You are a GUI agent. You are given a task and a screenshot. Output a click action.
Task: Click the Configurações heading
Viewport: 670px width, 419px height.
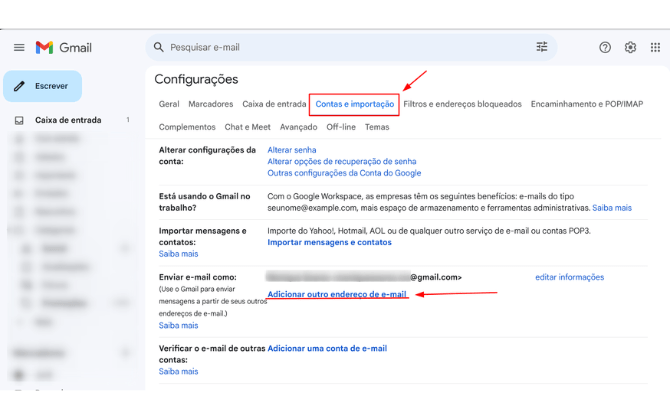(x=196, y=79)
